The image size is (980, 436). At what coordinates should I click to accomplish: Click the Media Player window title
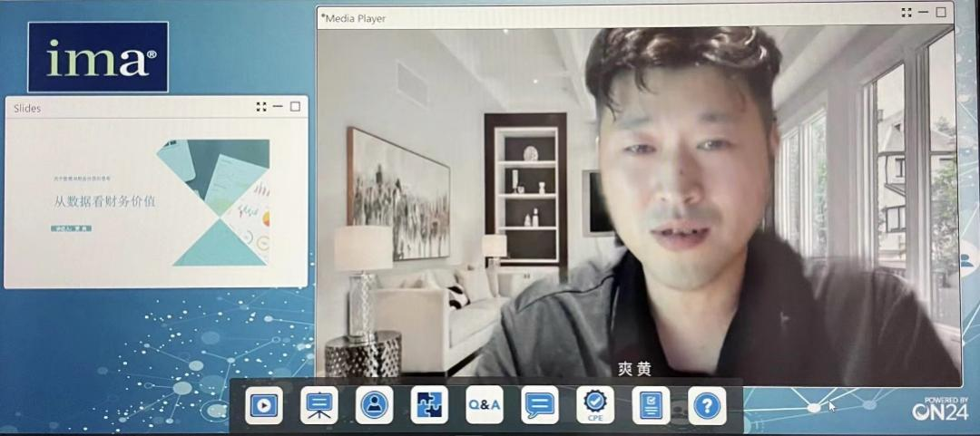[354, 19]
